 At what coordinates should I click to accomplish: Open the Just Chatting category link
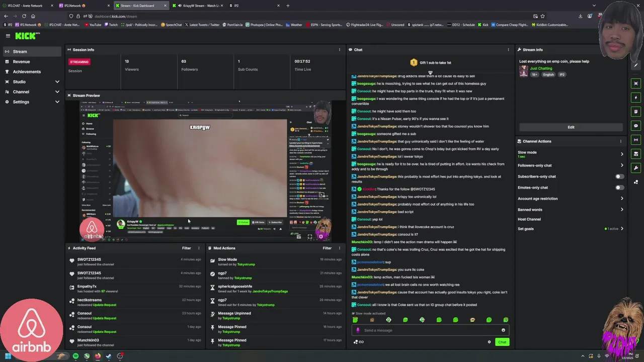[x=541, y=68]
